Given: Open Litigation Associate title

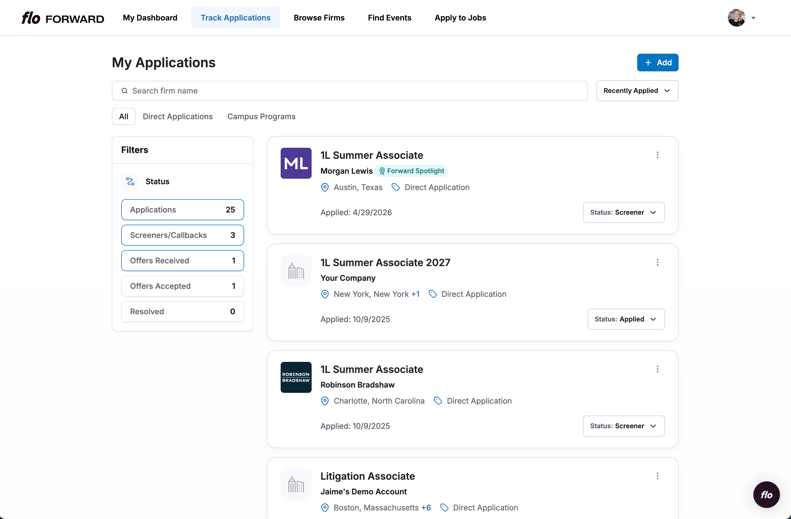Looking at the screenshot, I should point(368,477).
